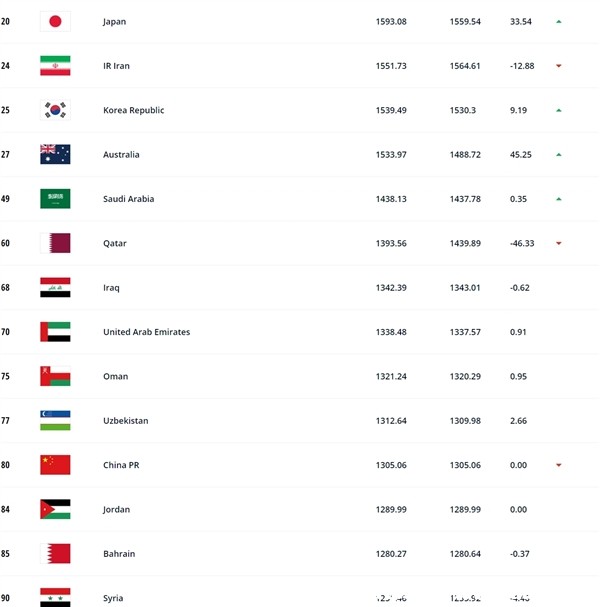Image resolution: width=600 pixels, height=607 pixels.
Task: Click Australia's total points 1533.97
Action: point(391,154)
